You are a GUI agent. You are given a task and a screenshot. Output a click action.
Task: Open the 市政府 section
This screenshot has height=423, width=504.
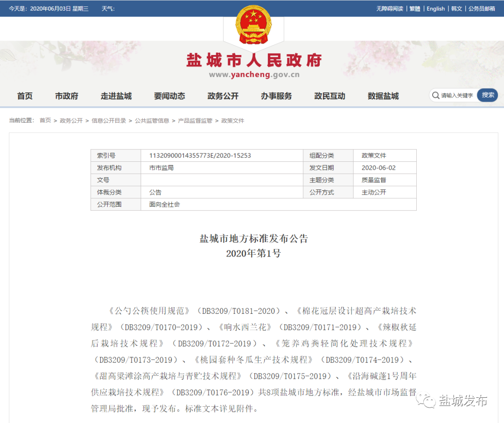tap(66, 96)
